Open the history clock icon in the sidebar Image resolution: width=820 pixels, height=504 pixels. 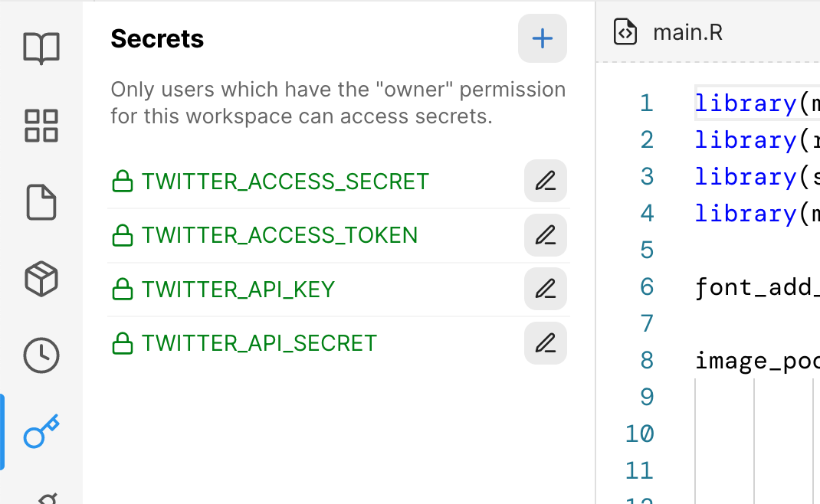pos(41,355)
